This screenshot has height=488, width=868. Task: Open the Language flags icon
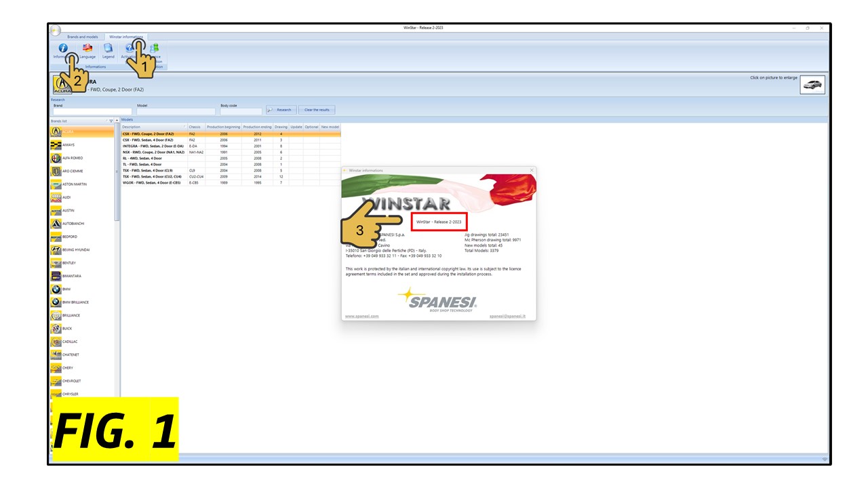(x=87, y=48)
